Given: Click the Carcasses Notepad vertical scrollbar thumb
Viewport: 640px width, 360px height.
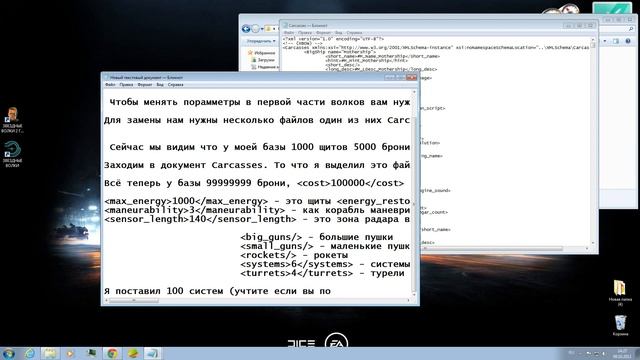Looking at the screenshot, I should pos(593,45).
